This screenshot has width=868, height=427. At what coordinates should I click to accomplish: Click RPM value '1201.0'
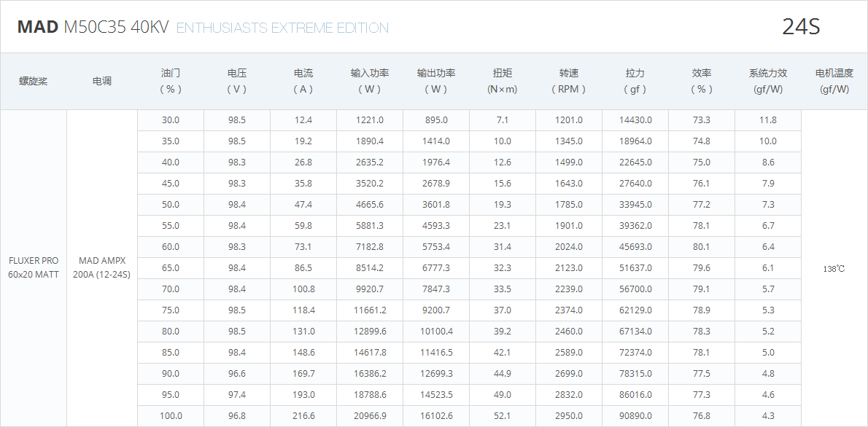click(x=569, y=120)
